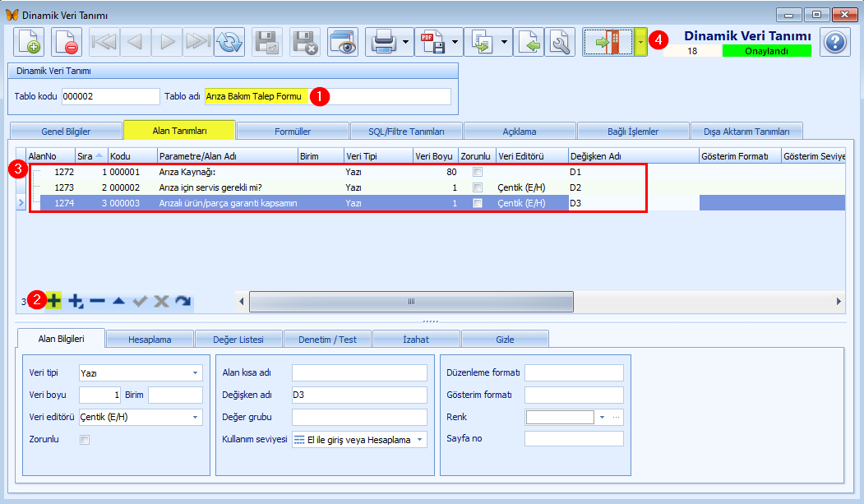Image resolution: width=864 pixels, height=504 pixels.
Task: Go to previous record arrow
Action: pyautogui.click(x=135, y=42)
